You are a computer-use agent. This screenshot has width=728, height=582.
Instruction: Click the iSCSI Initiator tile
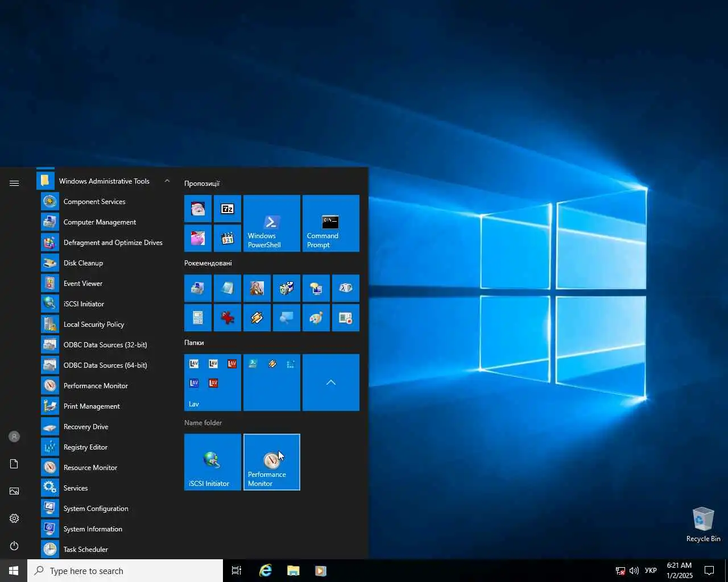tap(213, 462)
